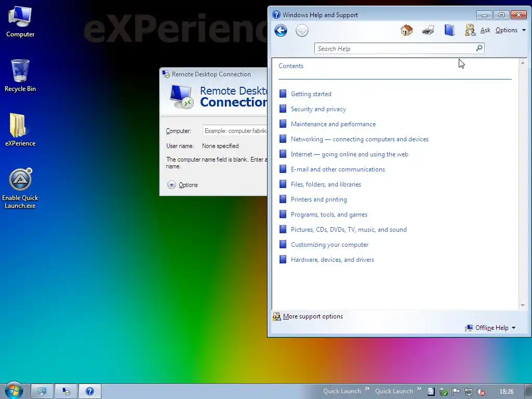Viewport: 532px width, 399px height.
Task: Click the Ask toolbar label
Action: coord(486,30)
